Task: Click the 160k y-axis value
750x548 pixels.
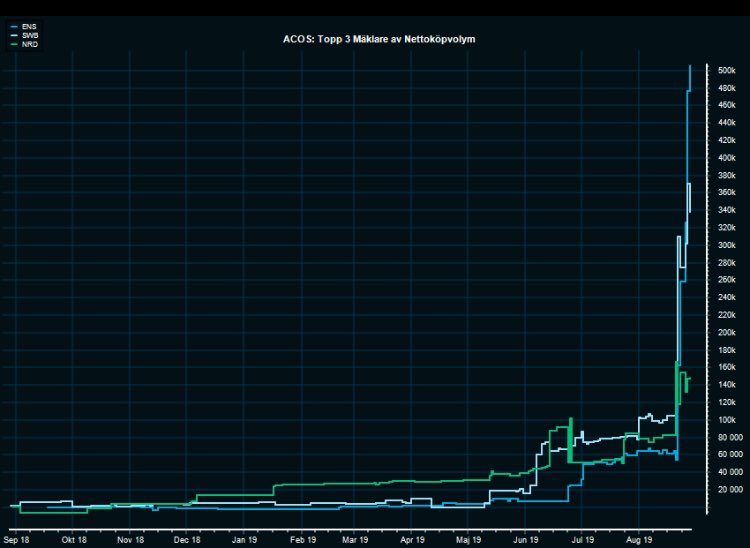Action: 727,367
